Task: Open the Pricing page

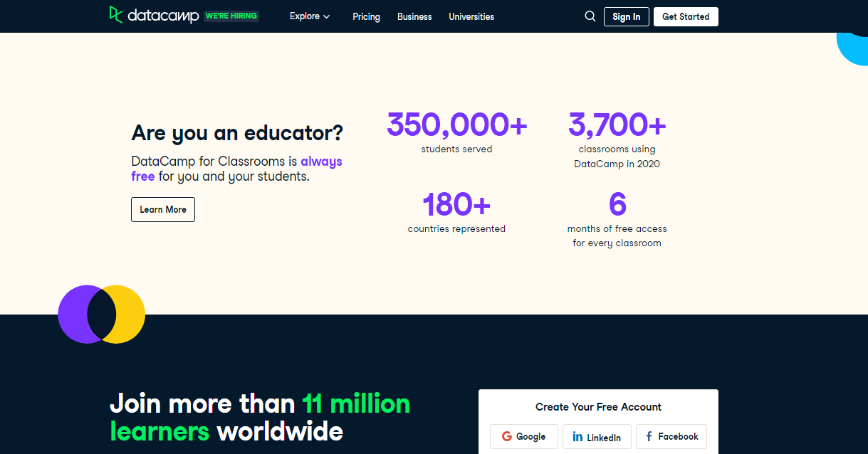Action: 366,16
